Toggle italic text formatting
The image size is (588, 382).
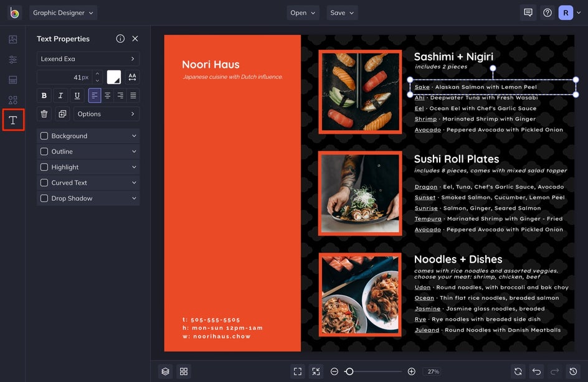(60, 96)
